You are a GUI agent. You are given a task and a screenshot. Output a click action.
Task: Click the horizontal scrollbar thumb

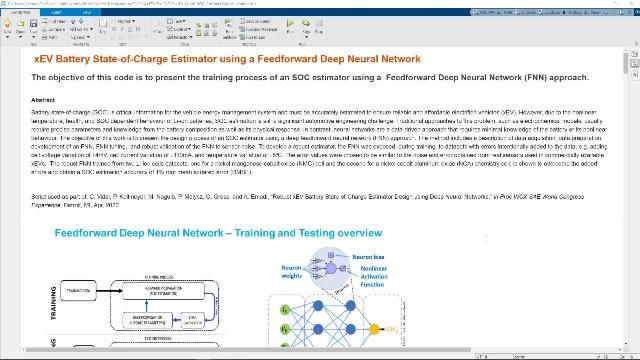pyautogui.click(x=248, y=350)
